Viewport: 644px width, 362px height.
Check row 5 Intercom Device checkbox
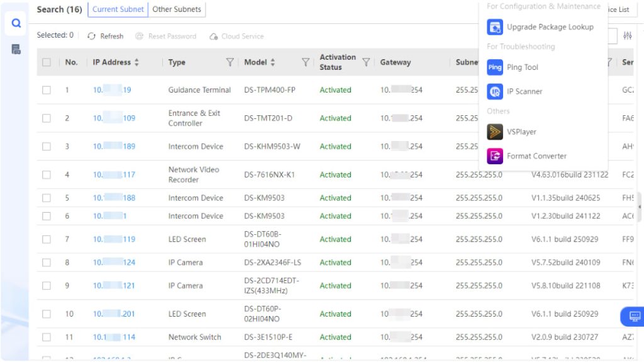click(x=47, y=198)
